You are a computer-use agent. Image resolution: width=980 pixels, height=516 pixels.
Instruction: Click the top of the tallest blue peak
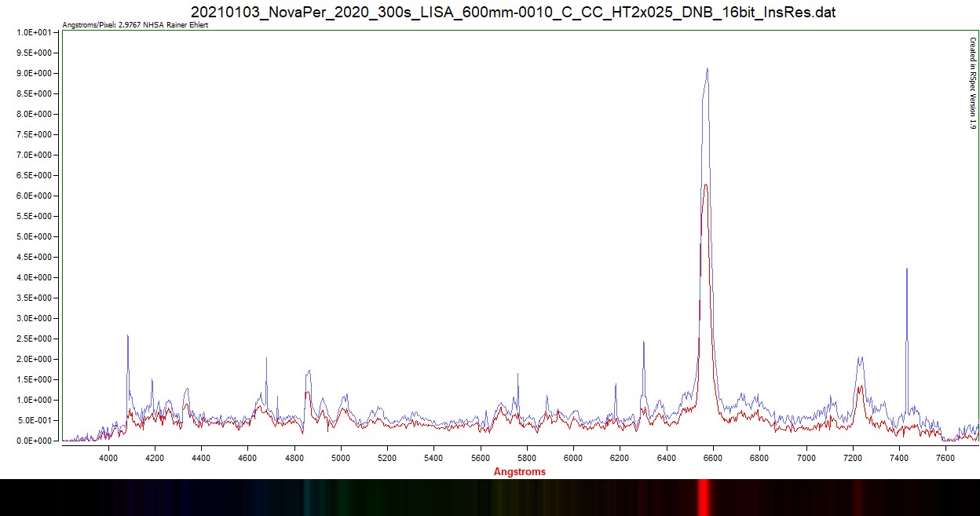click(x=708, y=69)
